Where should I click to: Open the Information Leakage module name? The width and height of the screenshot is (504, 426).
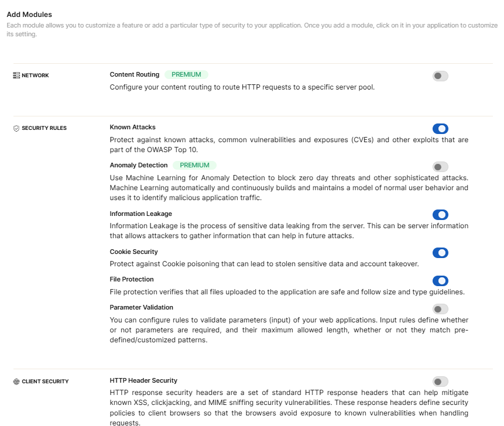pos(140,214)
